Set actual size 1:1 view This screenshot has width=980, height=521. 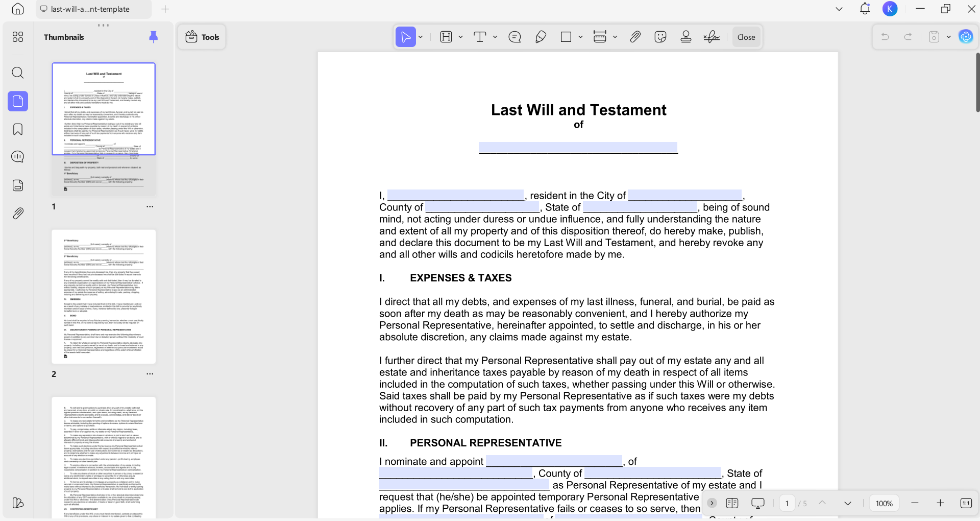pyautogui.click(x=966, y=503)
